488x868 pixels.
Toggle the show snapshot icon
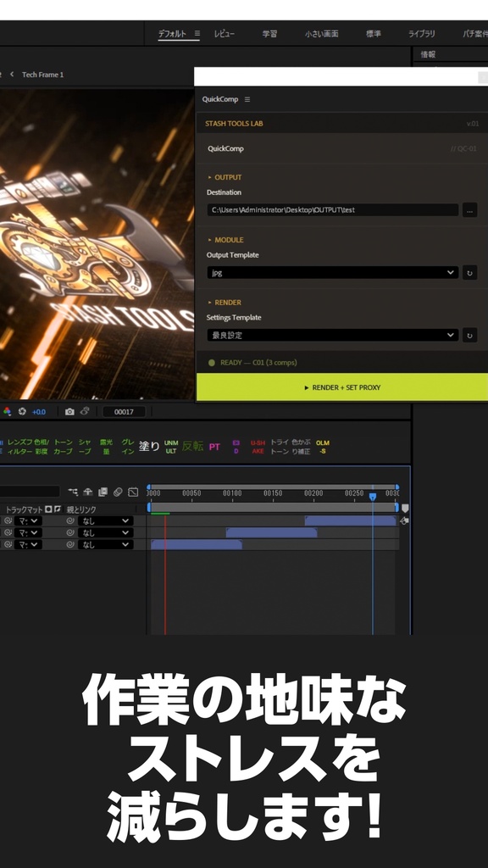[x=85, y=411]
